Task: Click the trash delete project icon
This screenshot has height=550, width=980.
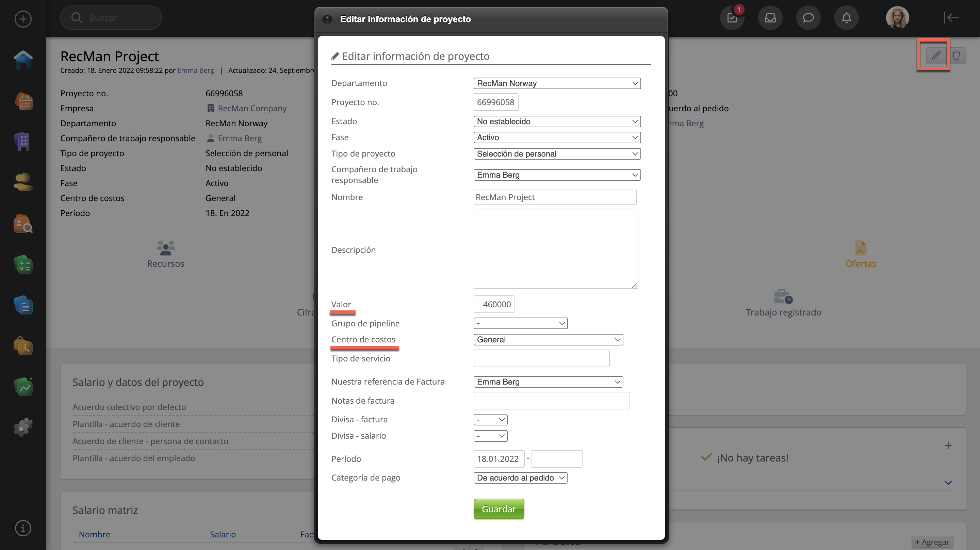Action: (957, 55)
